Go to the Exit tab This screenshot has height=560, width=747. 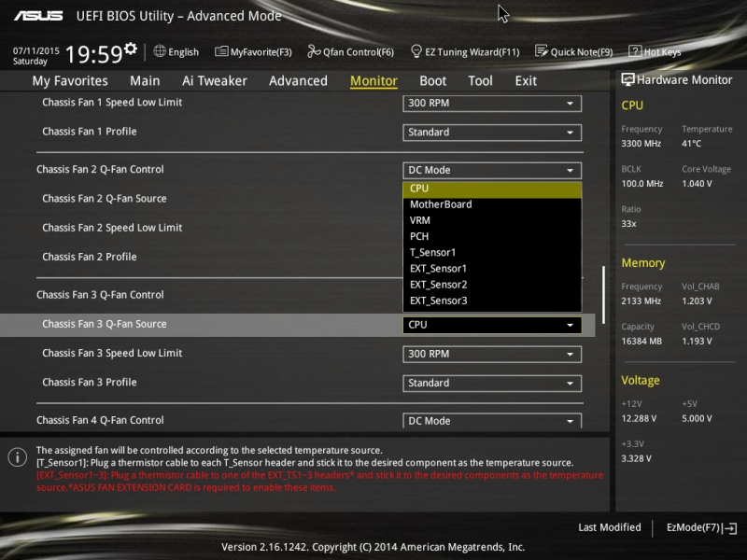coord(526,81)
